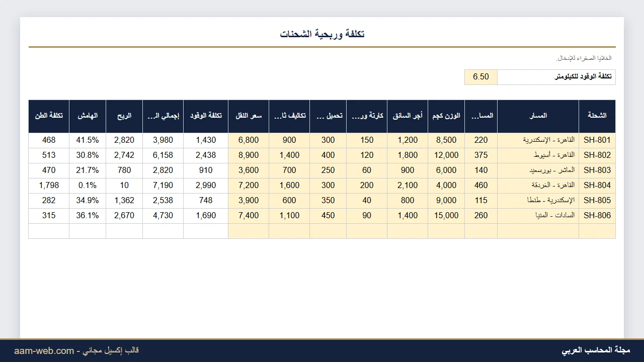644x362 pixels.
Task: Click the "الشحنة" column header
Action: [x=597, y=116]
